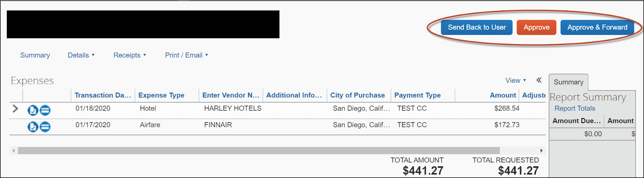Expand the Hotel expense row
The width and height of the screenshot is (644, 178).
15,108
